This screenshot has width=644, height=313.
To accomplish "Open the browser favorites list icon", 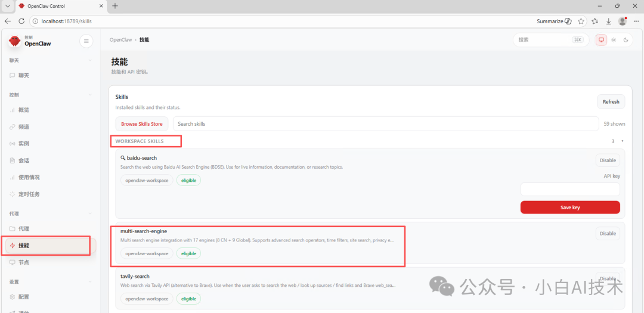I will (x=596, y=21).
